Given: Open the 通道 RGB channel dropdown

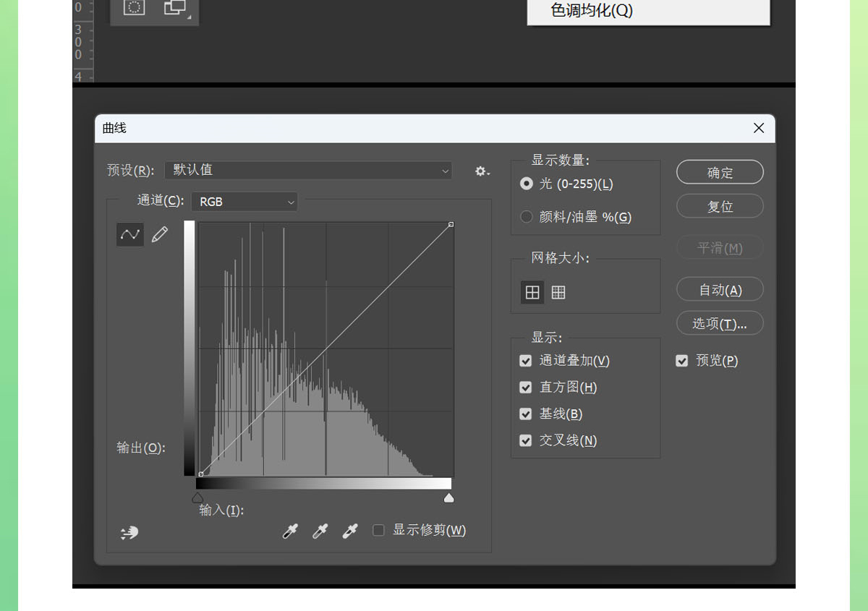Looking at the screenshot, I should [244, 202].
